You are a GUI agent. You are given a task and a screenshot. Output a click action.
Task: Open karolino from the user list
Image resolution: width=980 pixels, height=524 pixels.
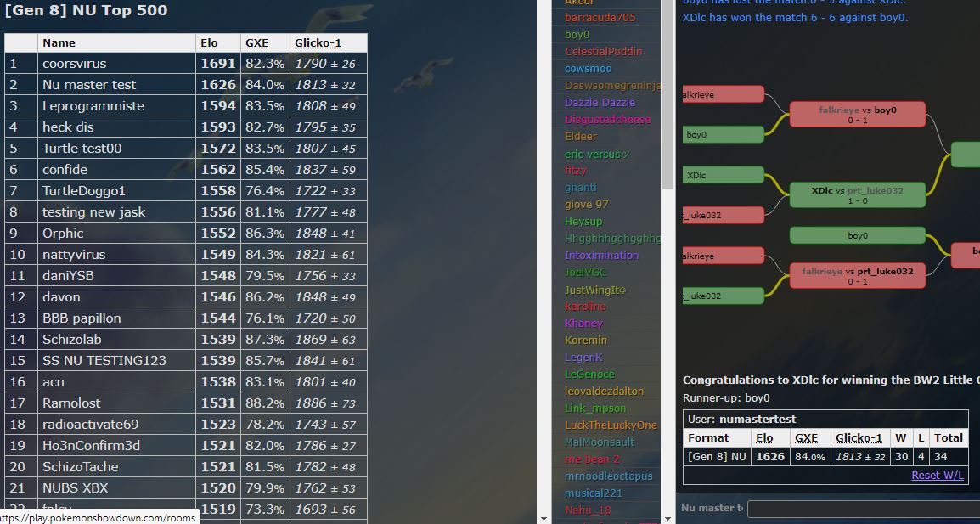[x=586, y=307]
